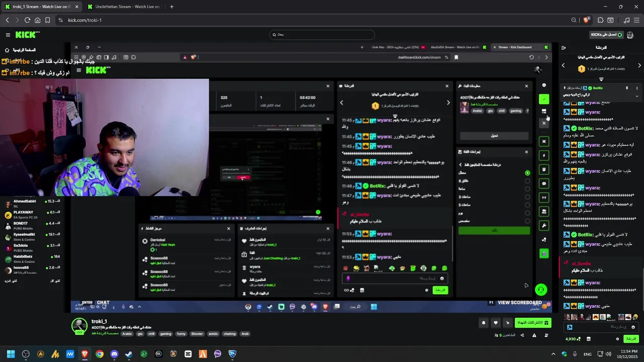644x362 pixels.
Task: Collapse the gifts leaderboard with the down arrow
Action: click(601, 79)
